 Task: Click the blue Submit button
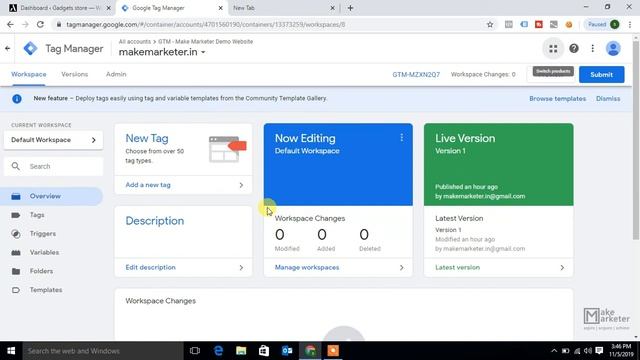pyautogui.click(x=602, y=75)
